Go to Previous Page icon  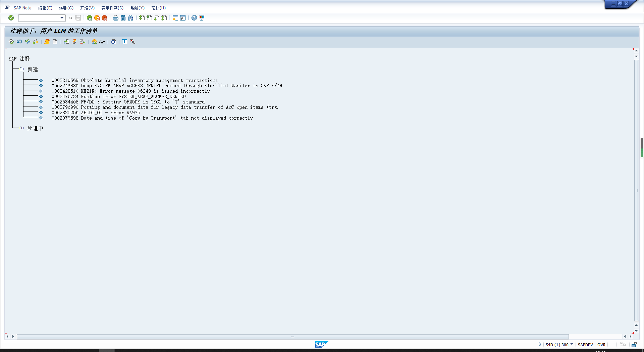click(x=149, y=18)
